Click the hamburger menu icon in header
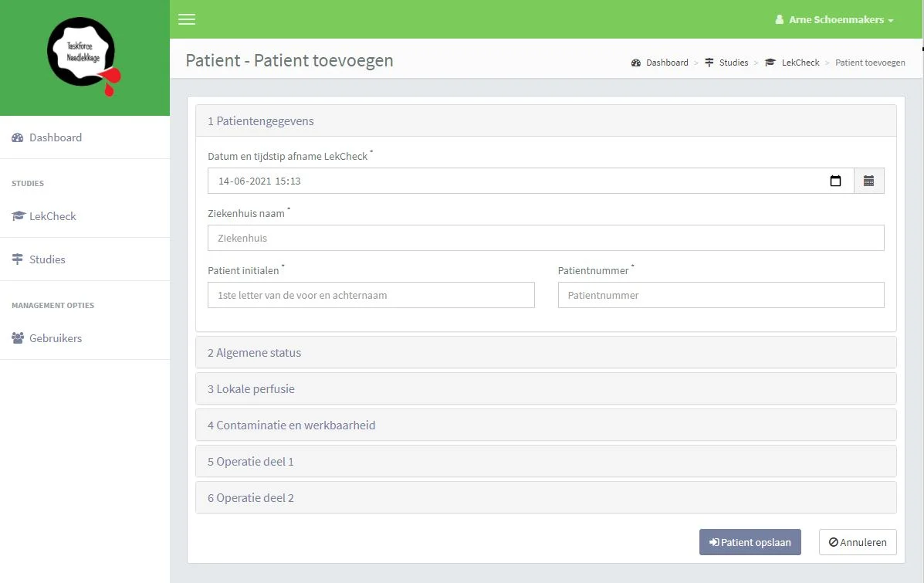The image size is (924, 583). tap(187, 19)
